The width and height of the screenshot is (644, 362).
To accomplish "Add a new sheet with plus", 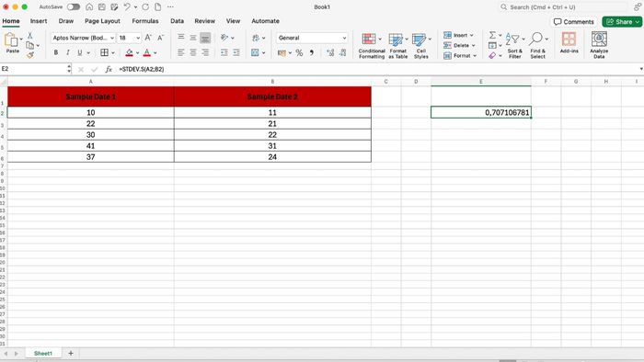I will pyautogui.click(x=71, y=353).
